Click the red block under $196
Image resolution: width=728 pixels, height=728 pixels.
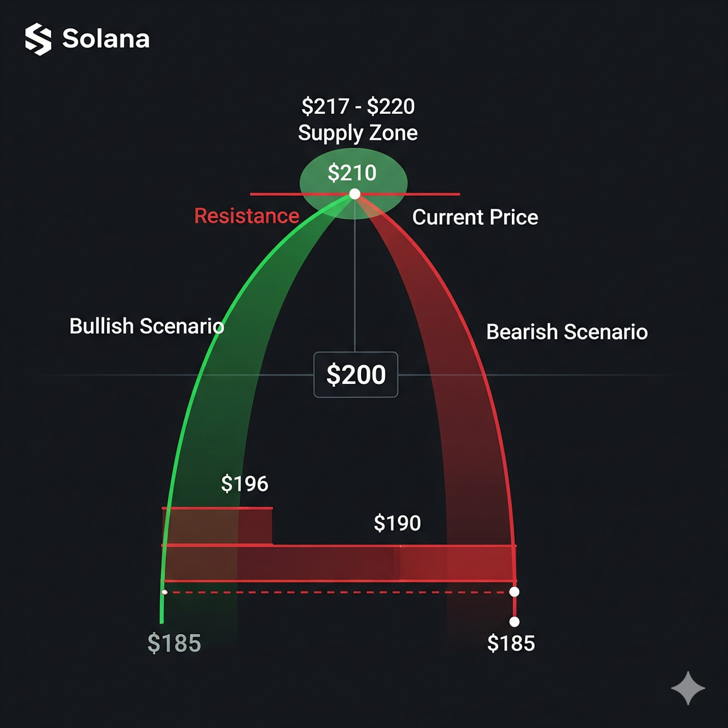217,526
